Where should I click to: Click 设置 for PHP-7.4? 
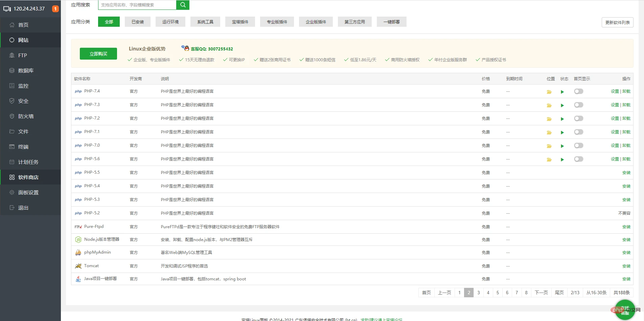[615, 91]
